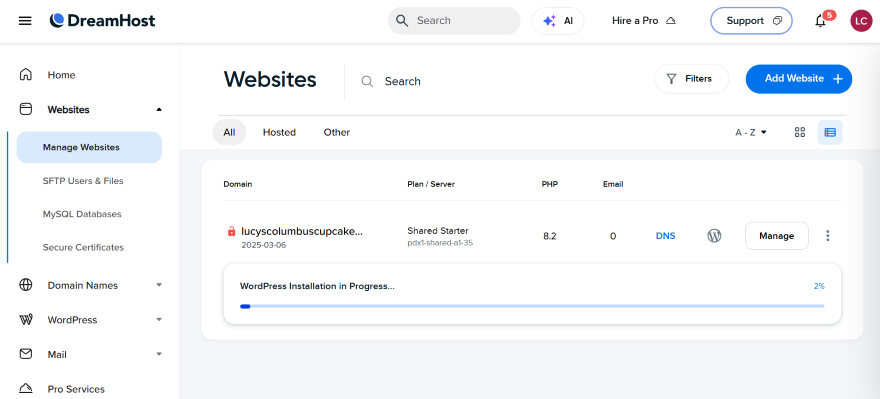Click the pdx1-shared-a1-35 server name
Image resolution: width=880 pixels, height=399 pixels.
coord(440,244)
